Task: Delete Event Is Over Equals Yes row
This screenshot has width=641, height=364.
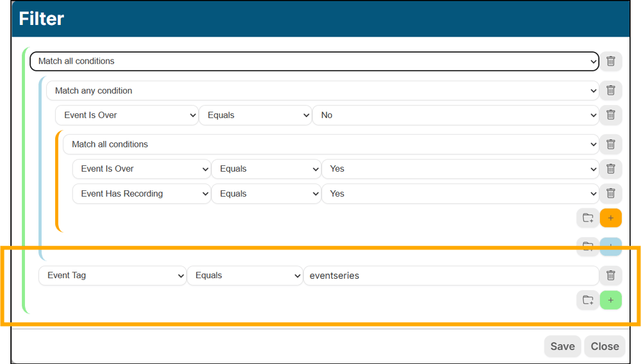Action: point(611,169)
